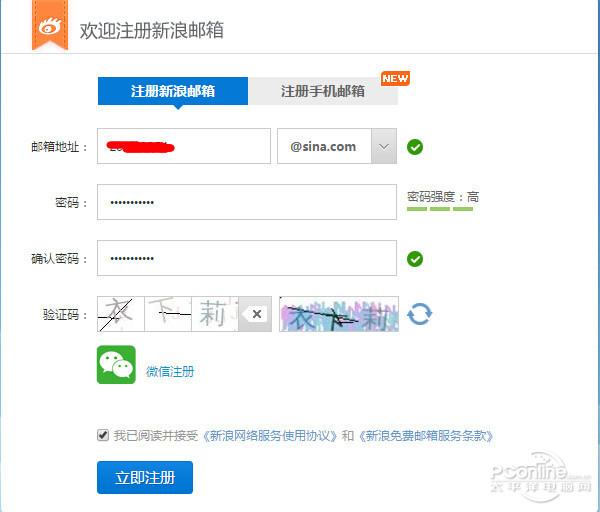
Task: Click the 邮箱地址 label
Action: (59, 147)
